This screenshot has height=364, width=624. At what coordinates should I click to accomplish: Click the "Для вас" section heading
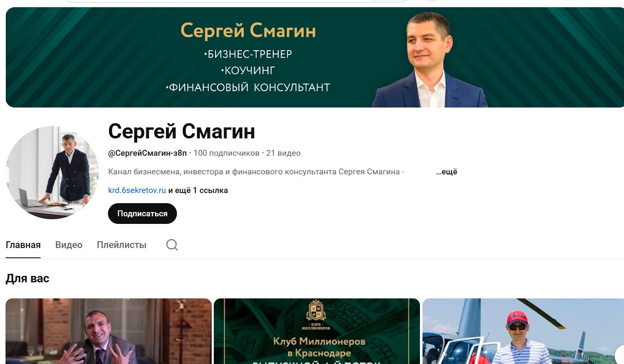[28, 279]
